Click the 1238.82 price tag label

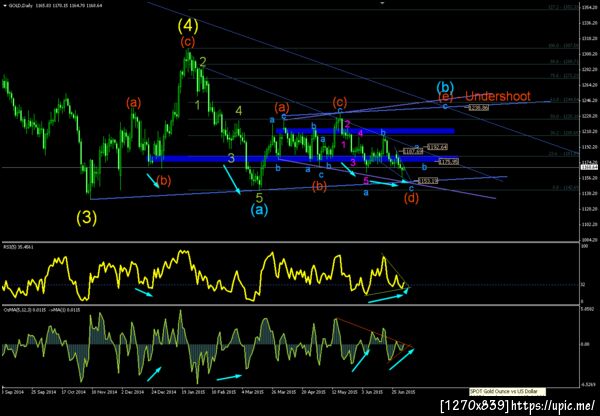[x=478, y=108]
